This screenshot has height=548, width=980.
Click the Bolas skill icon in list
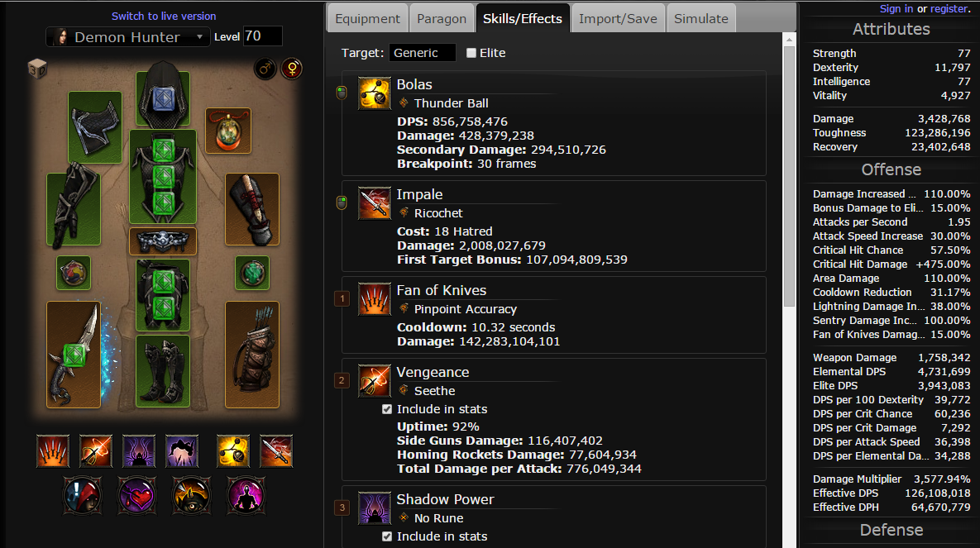(x=375, y=93)
